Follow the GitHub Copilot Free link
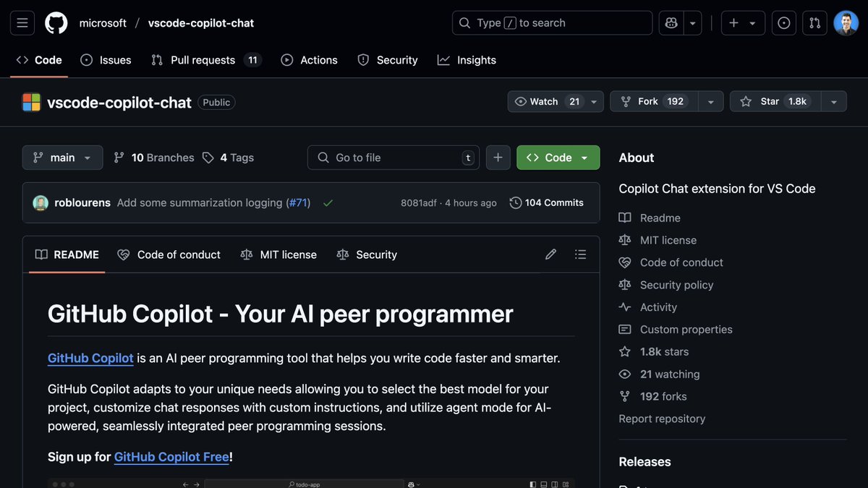868x488 pixels. pos(171,456)
